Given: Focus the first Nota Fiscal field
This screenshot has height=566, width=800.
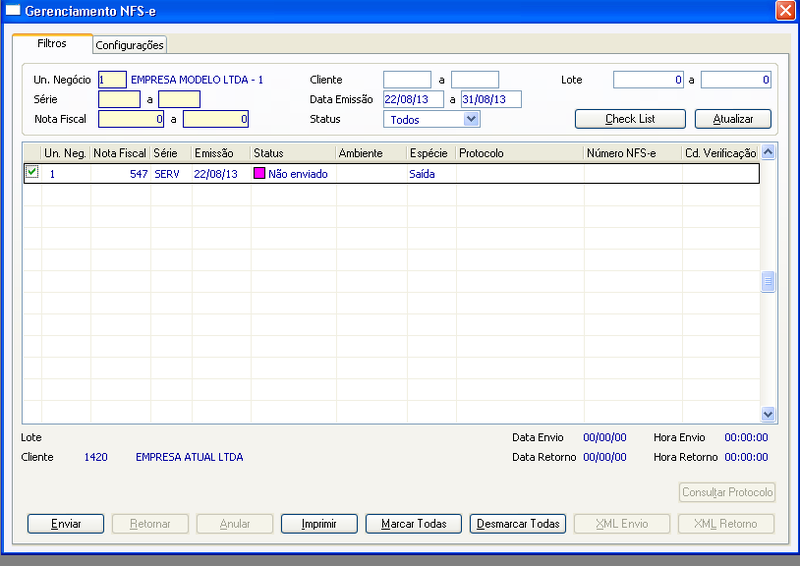Looking at the screenshot, I should click(131, 119).
